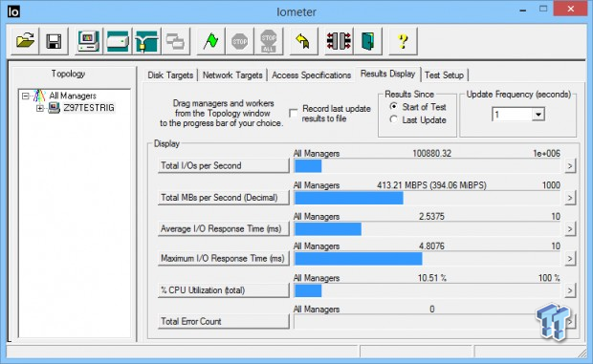
Task: Start new disk worker icon
Action: pyautogui.click(x=118, y=41)
